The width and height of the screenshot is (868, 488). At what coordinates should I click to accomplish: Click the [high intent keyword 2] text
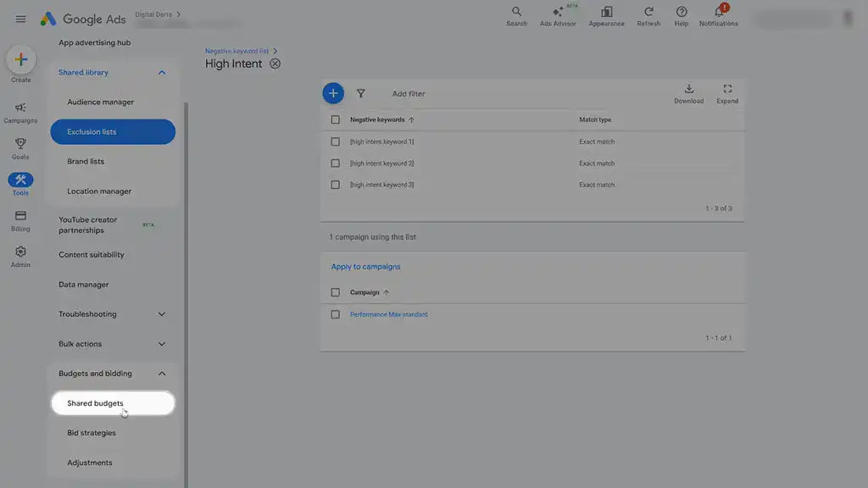(381, 164)
